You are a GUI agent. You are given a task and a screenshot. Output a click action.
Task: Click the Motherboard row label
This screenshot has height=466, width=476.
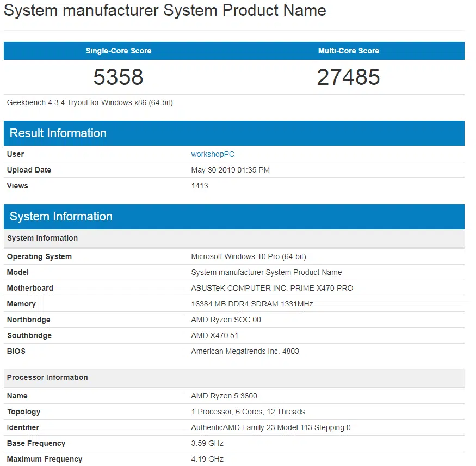tap(30, 289)
